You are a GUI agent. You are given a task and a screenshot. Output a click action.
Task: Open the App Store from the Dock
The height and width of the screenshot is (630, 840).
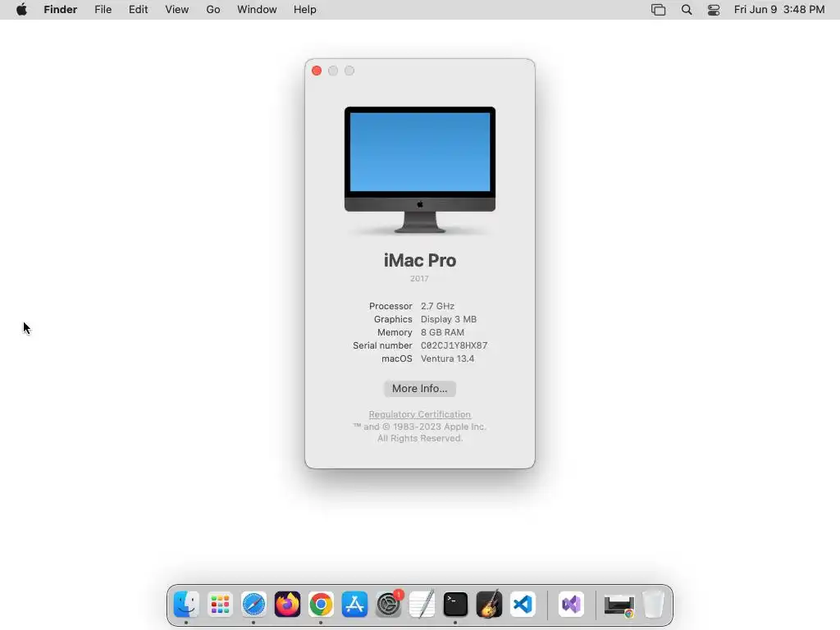pyautogui.click(x=354, y=605)
